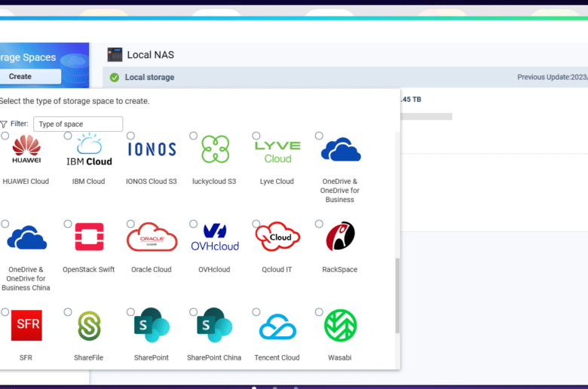Click the IBM Cloud logo
Screen dimensions: 588x389
(x=89, y=150)
